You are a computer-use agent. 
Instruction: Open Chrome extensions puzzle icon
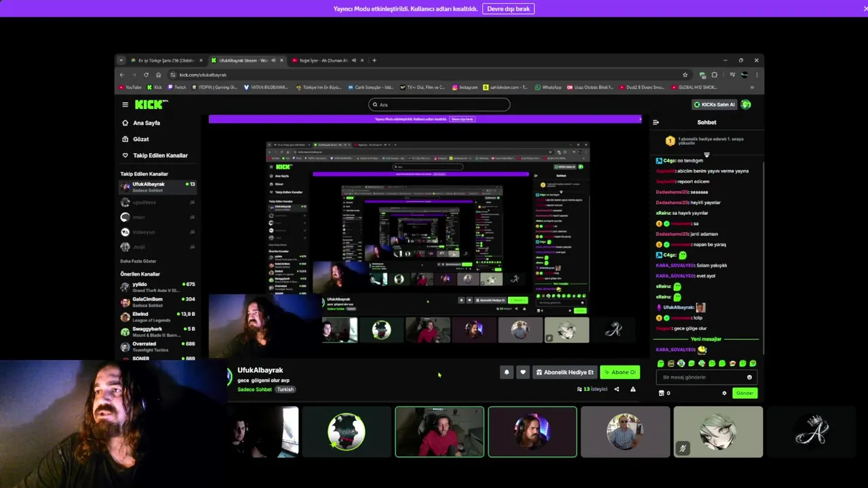(714, 75)
